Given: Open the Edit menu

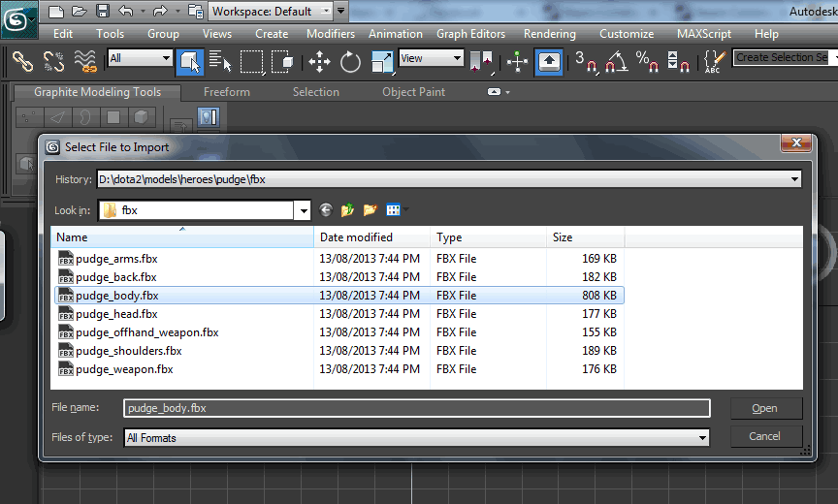Looking at the screenshot, I should [x=63, y=34].
